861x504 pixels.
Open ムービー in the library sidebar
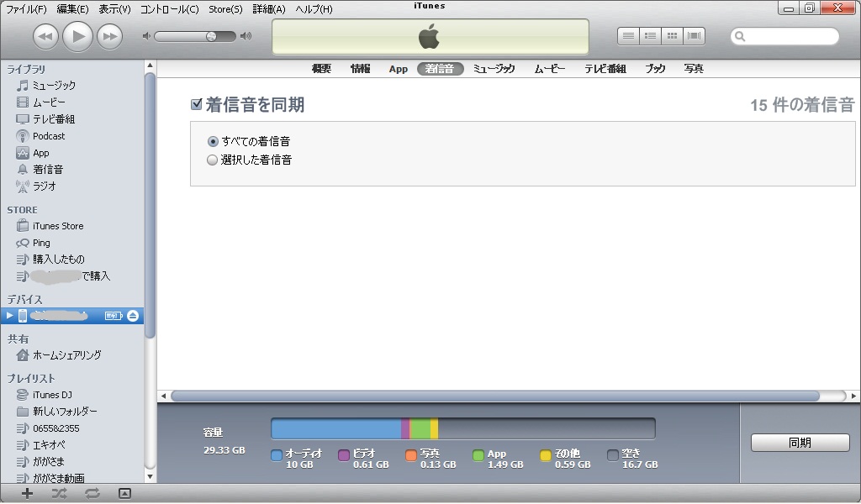[49, 102]
